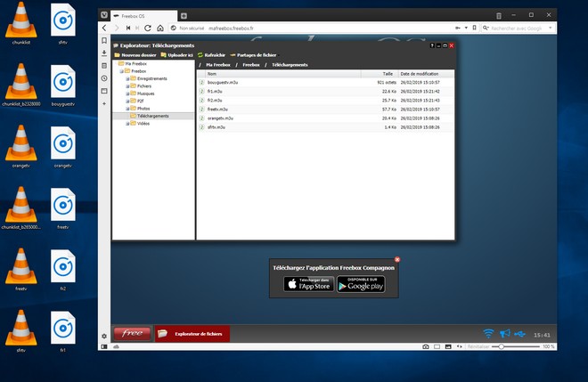Expand the Enregistrements folder tree node
Viewport: 588px width, 382px height.
(x=127, y=78)
